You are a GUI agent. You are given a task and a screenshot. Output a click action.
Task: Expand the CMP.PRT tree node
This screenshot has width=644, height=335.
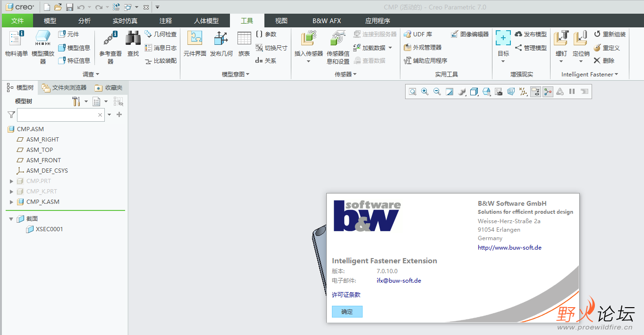click(x=12, y=181)
